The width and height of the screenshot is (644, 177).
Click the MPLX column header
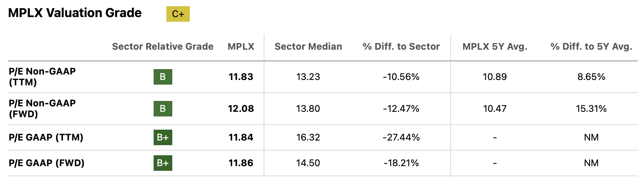[x=241, y=47]
